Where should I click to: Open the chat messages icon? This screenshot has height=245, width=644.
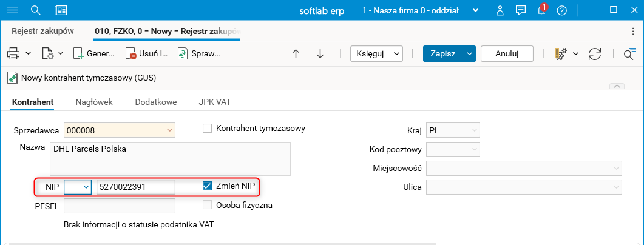tap(521, 10)
